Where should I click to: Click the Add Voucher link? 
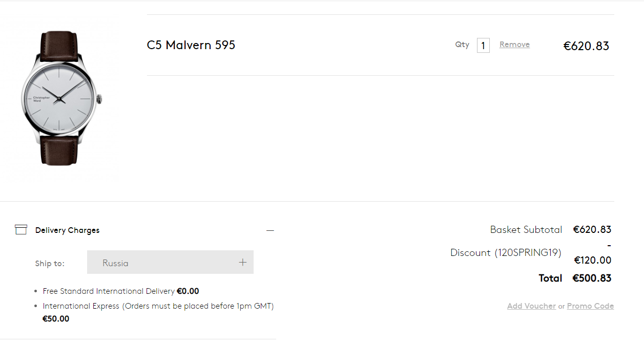[x=531, y=306]
